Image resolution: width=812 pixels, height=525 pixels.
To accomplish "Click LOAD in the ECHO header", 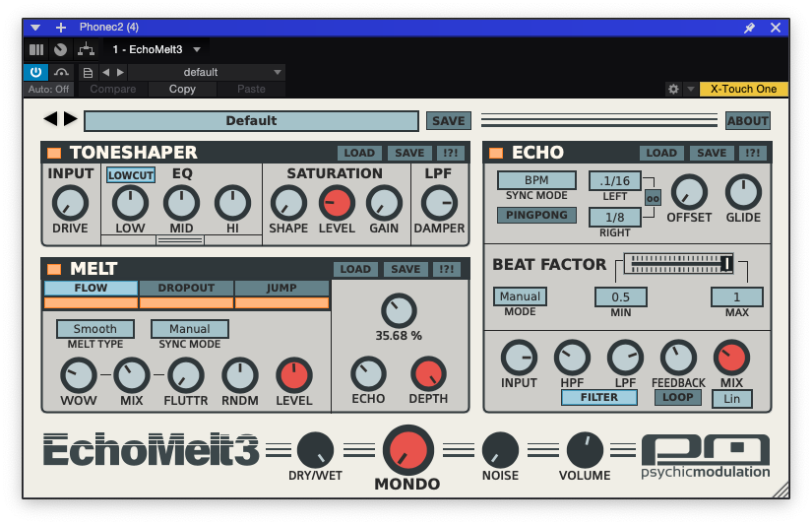I will point(661,153).
